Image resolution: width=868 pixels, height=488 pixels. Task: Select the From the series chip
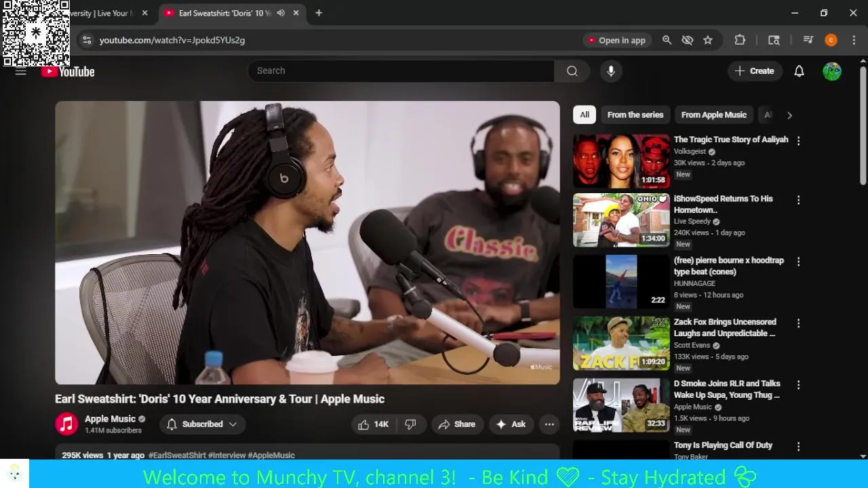coord(635,115)
